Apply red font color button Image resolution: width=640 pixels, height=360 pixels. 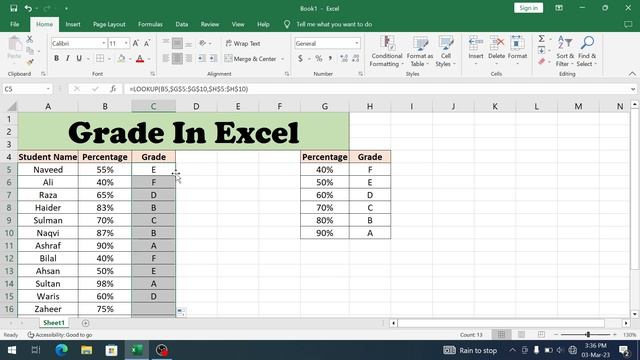pos(140,58)
